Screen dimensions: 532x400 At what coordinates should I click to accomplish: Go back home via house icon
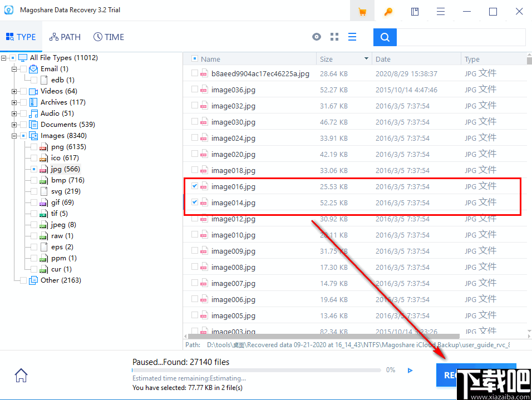coord(21,375)
